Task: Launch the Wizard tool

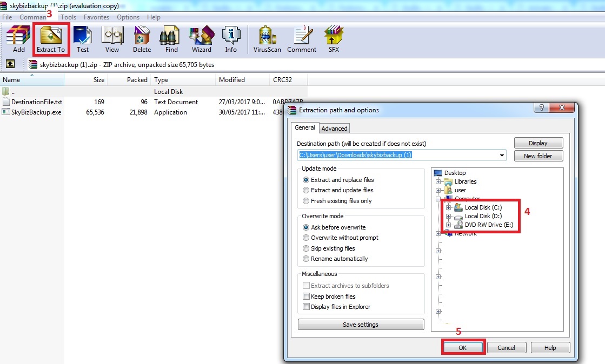Action: [201, 39]
